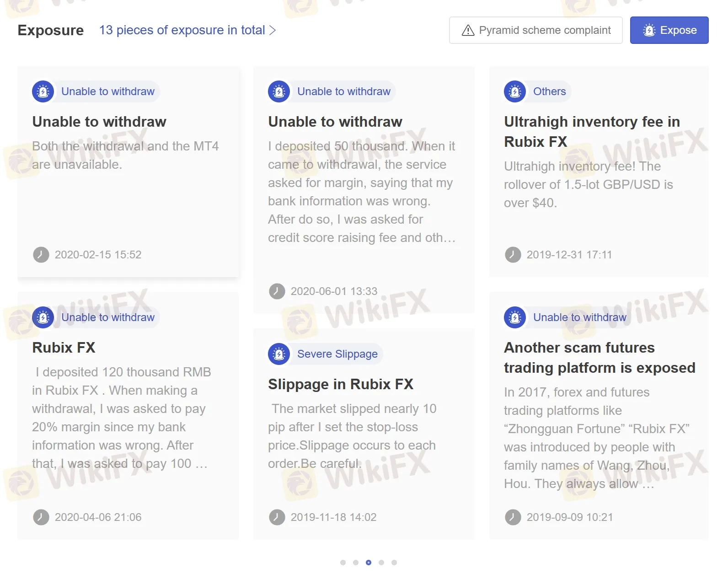
Task: Click alarm icon on scam futures card
Action: 515,317
